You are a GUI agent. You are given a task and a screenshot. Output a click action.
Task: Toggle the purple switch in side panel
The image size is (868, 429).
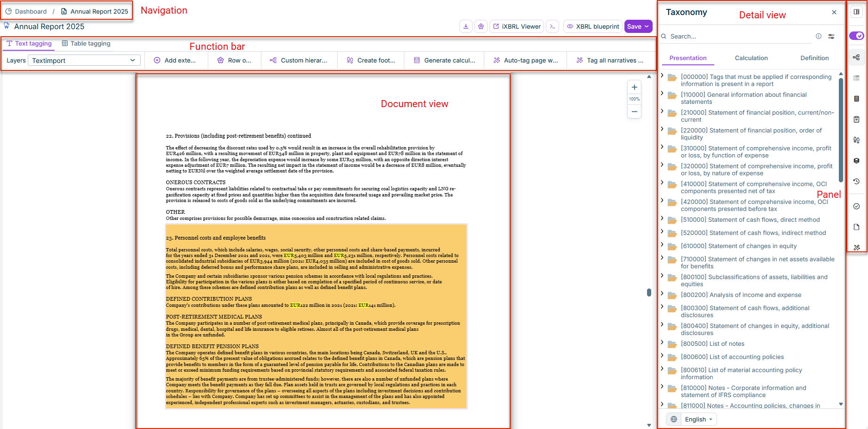(856, 36)
